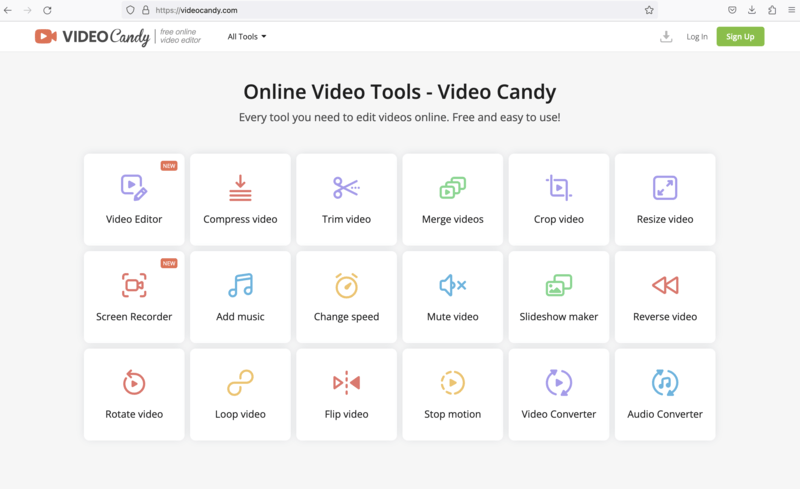Viewport: 800px width, 489px height.
Task: Select the Change speed stopwatch icon
Action: click(346, 285)
